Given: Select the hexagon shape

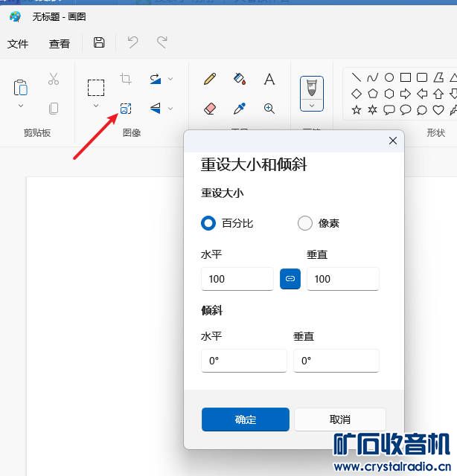Looking at the screenshot, I should 389,94.
